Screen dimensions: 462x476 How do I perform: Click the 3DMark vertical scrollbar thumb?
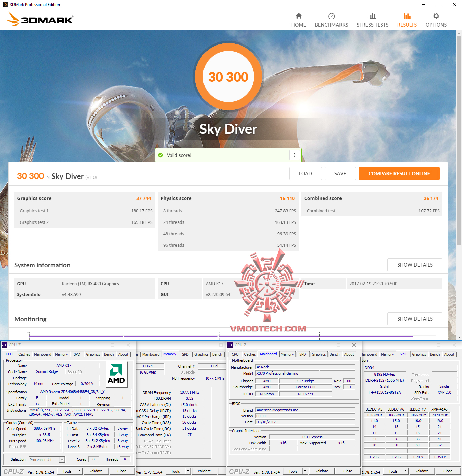click(x=459, y=141)
